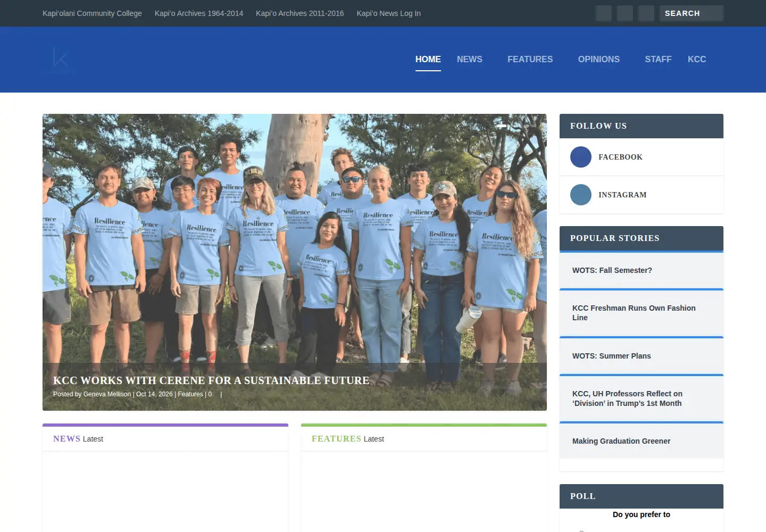The width and height of the screenshot is (766, 532).
Task: Open author Geneva Mellison's page
Action: [x=107, y=394]
